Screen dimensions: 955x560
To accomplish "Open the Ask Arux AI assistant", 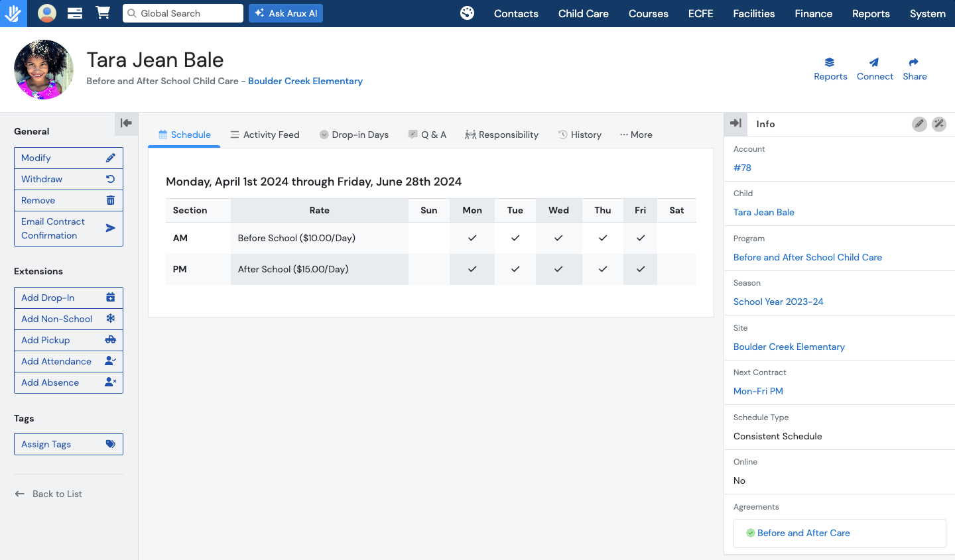I will 286,13.
